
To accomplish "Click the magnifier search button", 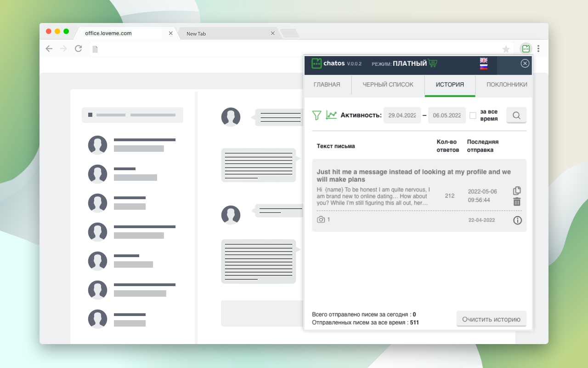I will click(516, 115).
